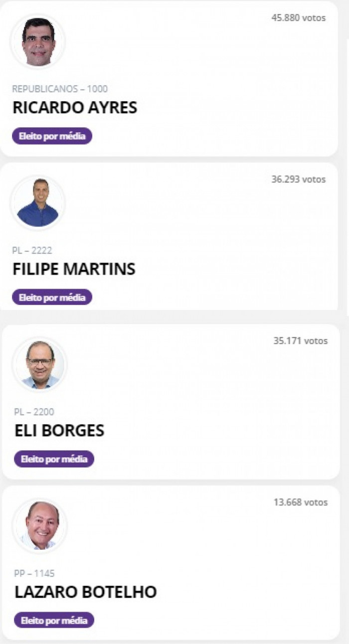Screen dimensions: 349x644
Task: Open LAZARO BOTELHO candidate name
Action: [x=86, y=592]
